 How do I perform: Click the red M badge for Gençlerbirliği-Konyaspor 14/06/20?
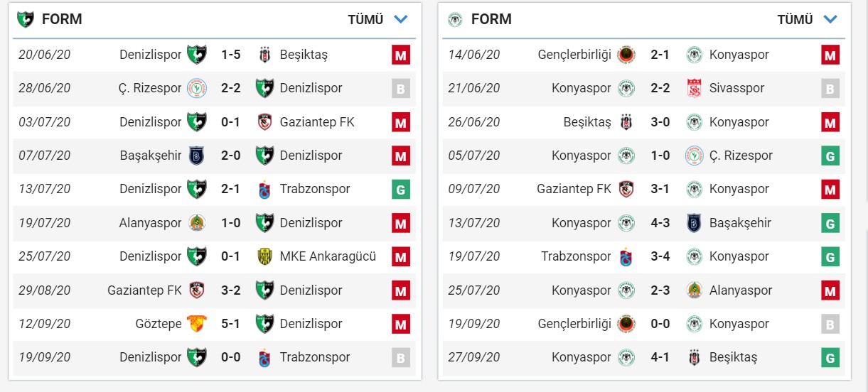click(830, 55)
